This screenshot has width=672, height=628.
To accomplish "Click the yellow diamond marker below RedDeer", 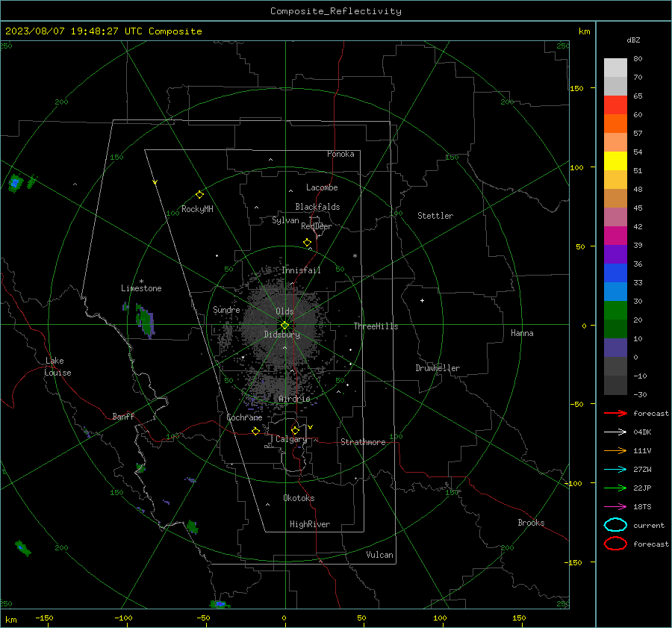I will pyautogui.click(x=307, y=243).
